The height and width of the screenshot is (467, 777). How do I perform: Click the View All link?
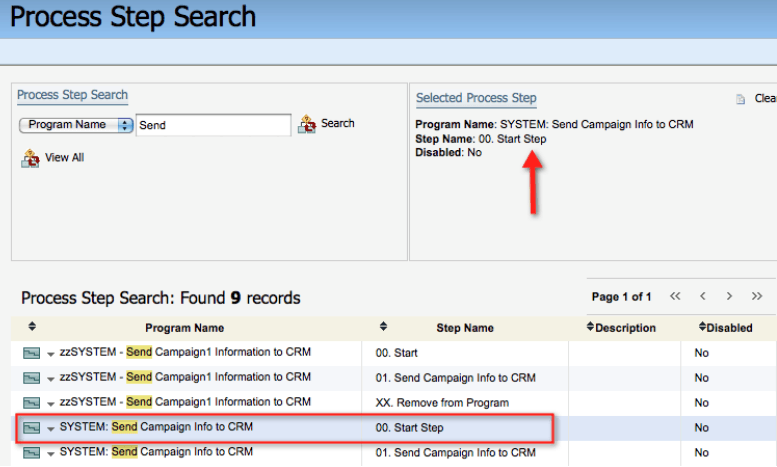click(x=64, y=158)
